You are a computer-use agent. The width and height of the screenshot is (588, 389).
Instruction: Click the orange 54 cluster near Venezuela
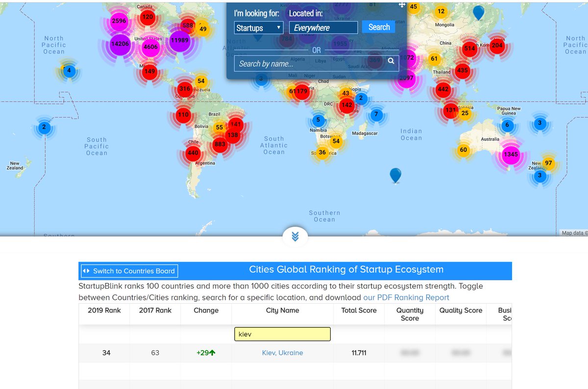pyautogui.click(x=201, y=81)
